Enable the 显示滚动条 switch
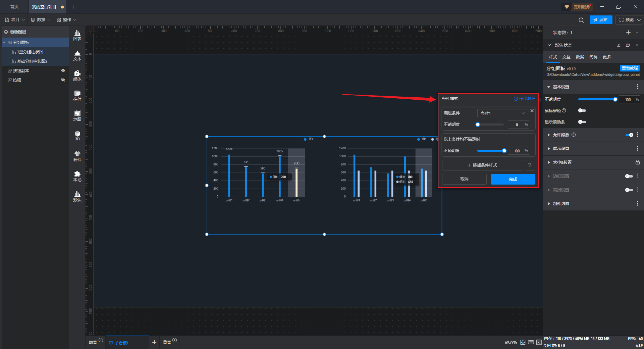This screenshot has width=644, height=349. [582, 122]
